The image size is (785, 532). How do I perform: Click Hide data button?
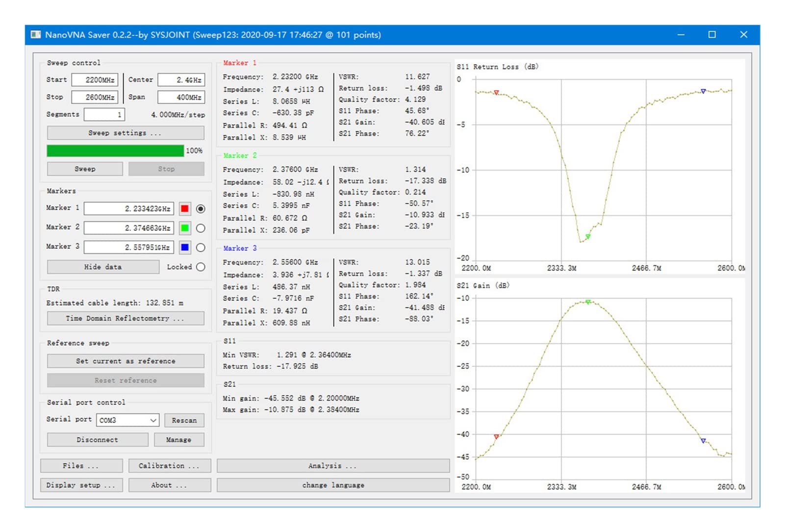tap(103, 267)
